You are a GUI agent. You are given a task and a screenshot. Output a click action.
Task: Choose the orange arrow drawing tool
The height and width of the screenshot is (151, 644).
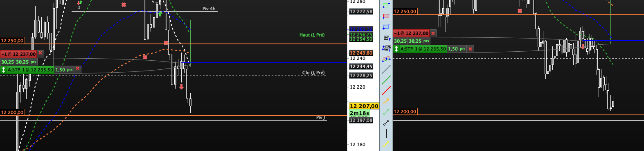[386, 101]
